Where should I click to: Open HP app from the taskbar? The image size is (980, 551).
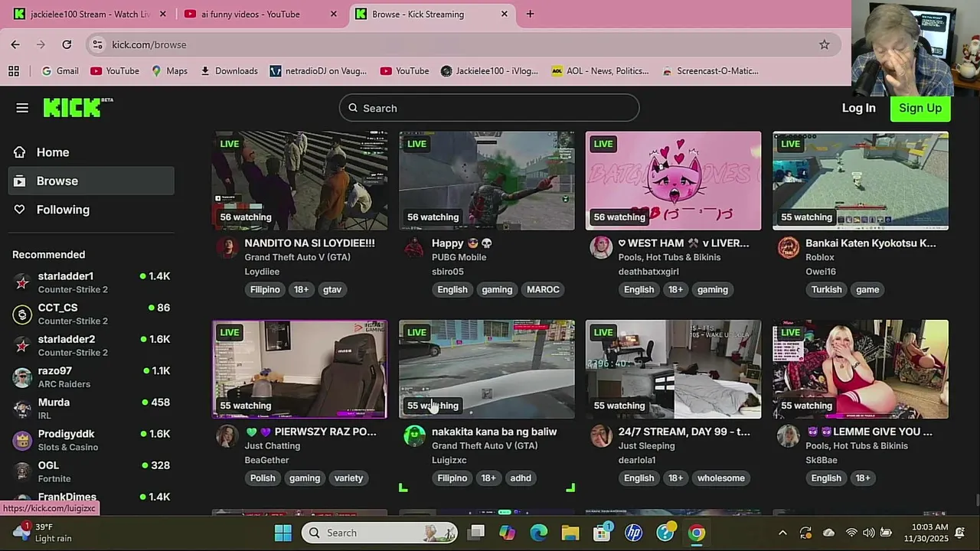[x=633, y=533]
